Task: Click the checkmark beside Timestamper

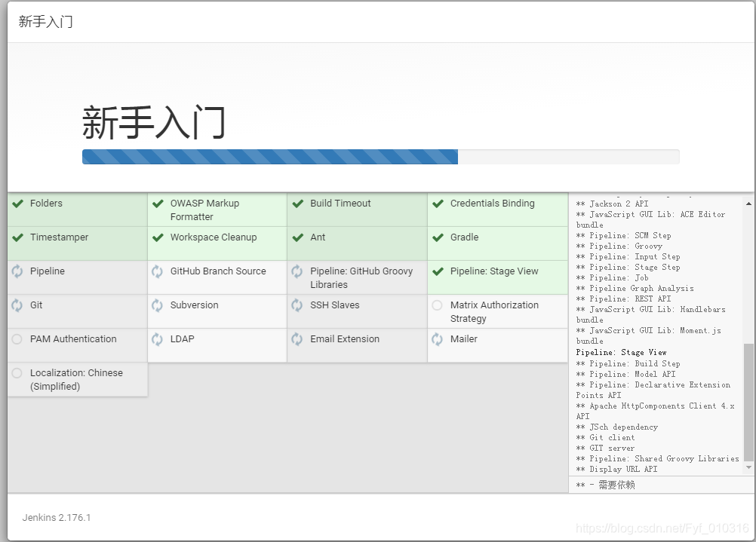Action: pyautogui.click(x=18, y=237)
